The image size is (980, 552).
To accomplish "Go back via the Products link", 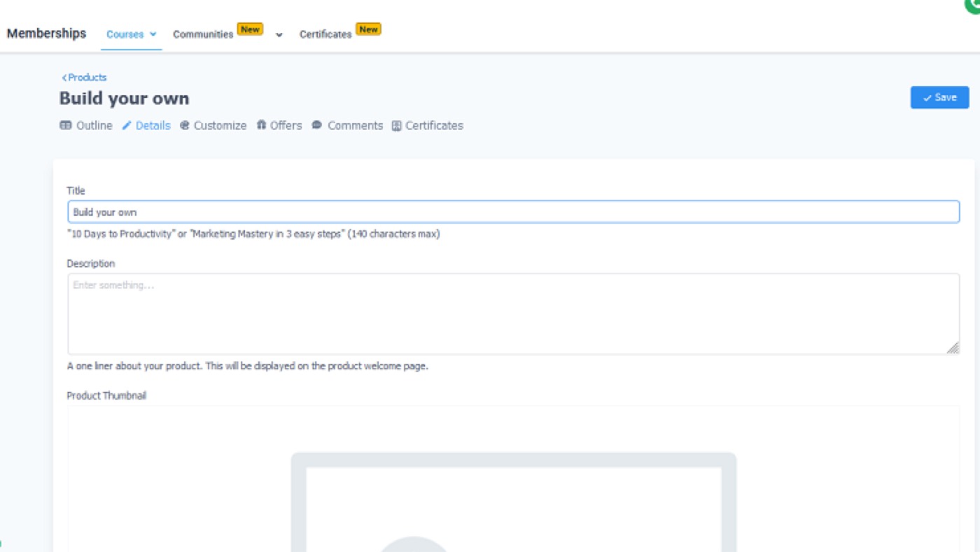I will tap(84, 78).
